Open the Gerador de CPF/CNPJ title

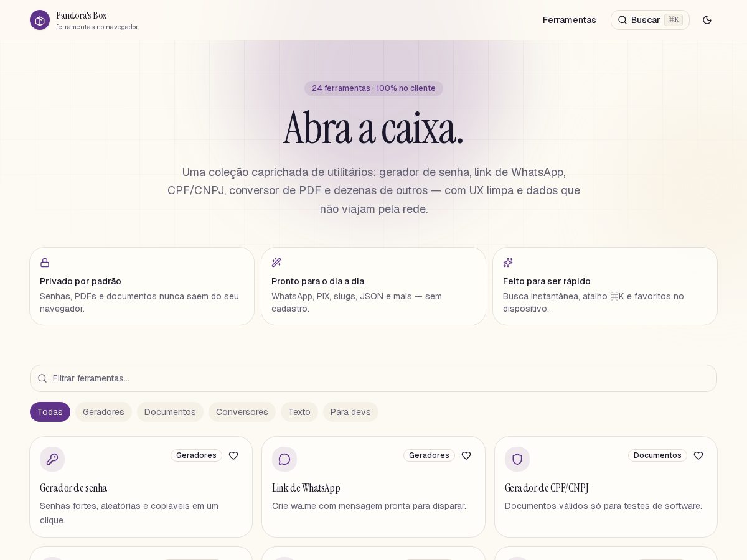547,488
